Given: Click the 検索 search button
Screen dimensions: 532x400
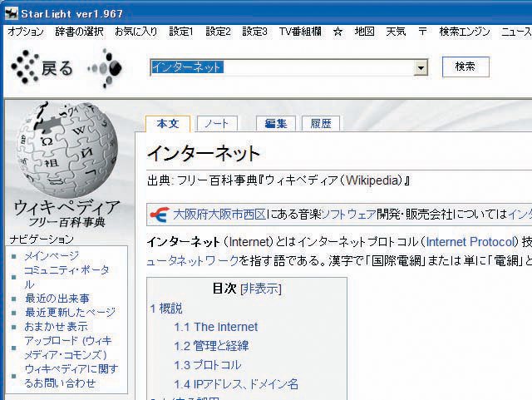Looking at the screenshot, I should pos(465,67).
